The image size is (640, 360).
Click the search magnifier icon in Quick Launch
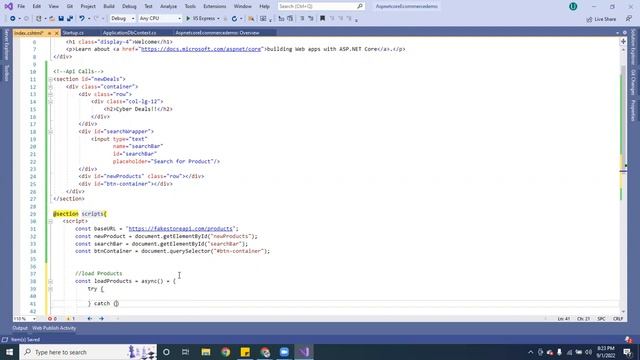[360, 7]
